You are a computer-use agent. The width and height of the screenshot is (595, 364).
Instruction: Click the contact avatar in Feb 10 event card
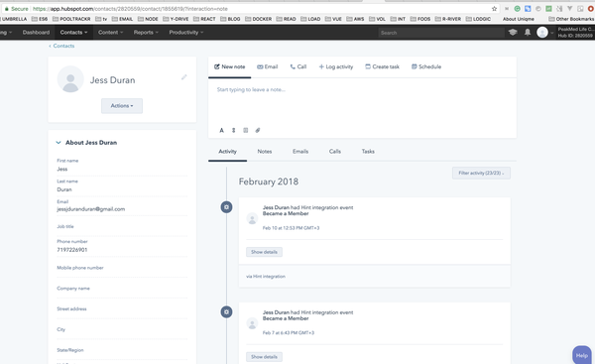(x=252, y=218)
